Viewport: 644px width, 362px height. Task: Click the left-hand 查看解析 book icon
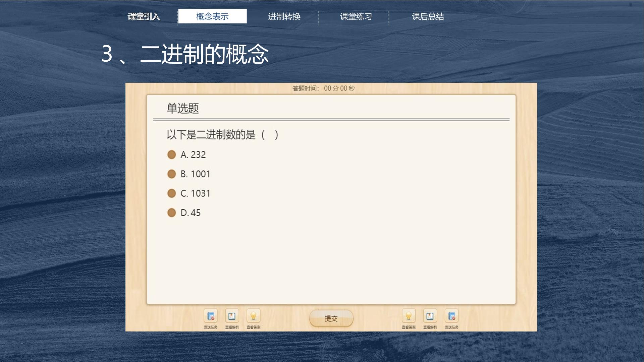pyautogui.click(x=232, y=316)
